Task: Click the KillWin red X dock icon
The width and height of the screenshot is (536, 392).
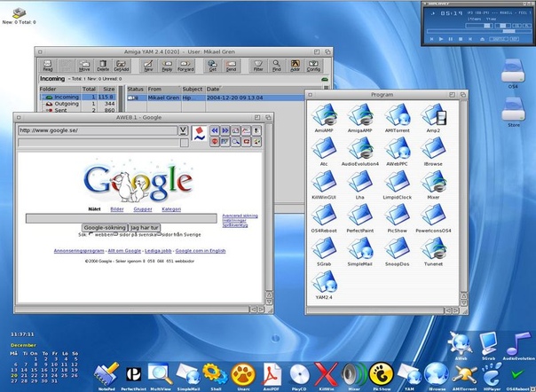Action: pyautogui.click(x=327, y=373)
